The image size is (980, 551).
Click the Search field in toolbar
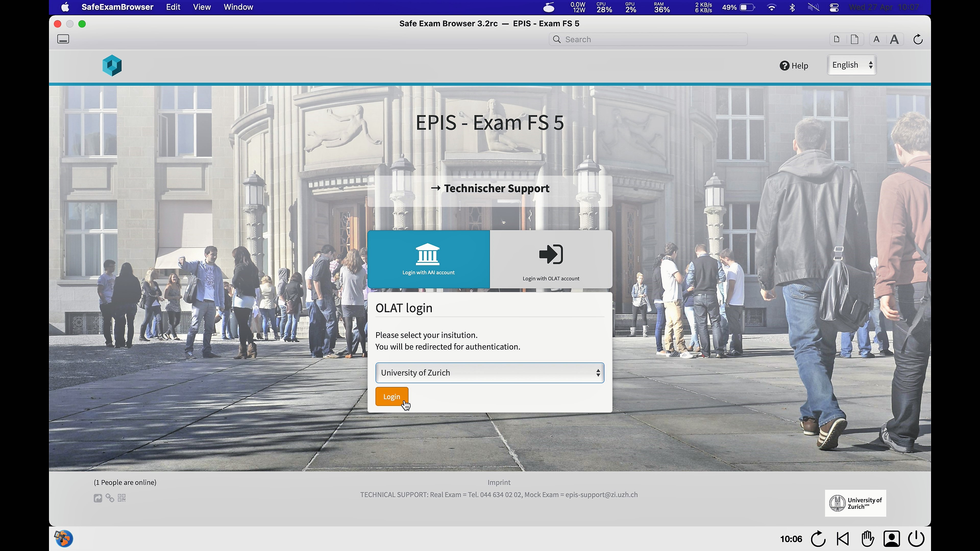coord(648,40)
